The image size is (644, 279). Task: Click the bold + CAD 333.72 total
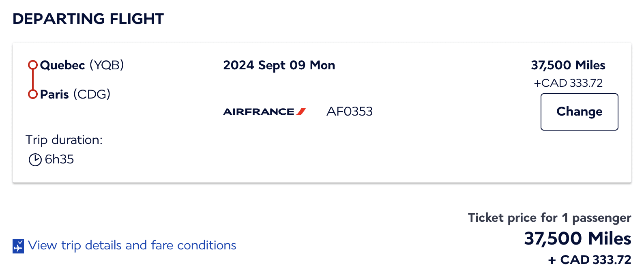pos(590,260)
